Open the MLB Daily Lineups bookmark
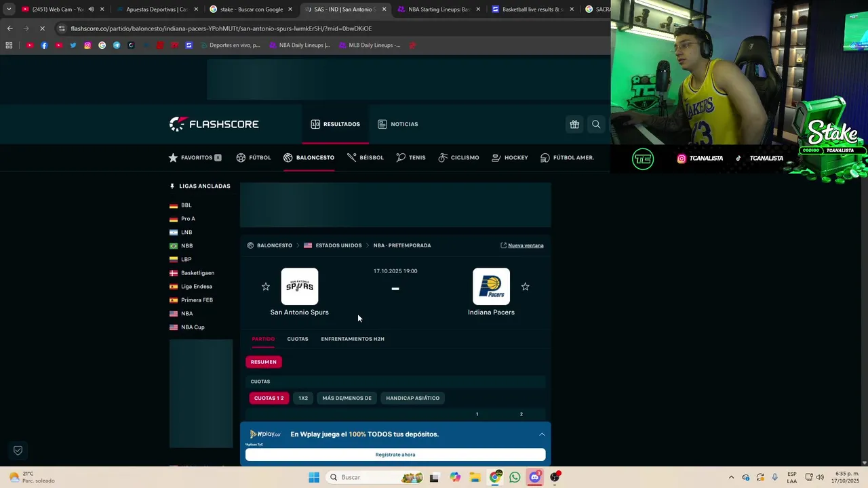The width and height of the screenshot is (868, 488). [x=369, y=45]
